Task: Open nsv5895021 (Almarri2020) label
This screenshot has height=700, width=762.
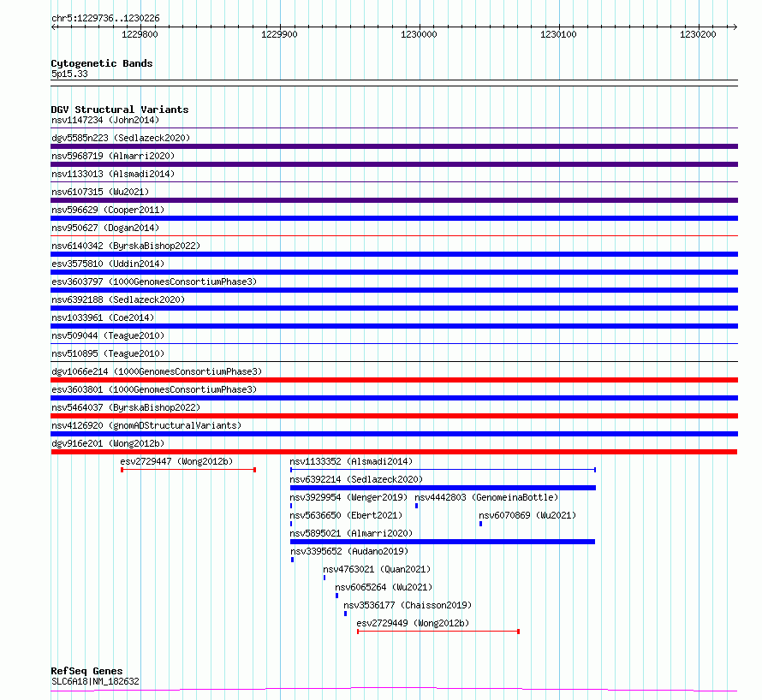Action: click(351, 533)
